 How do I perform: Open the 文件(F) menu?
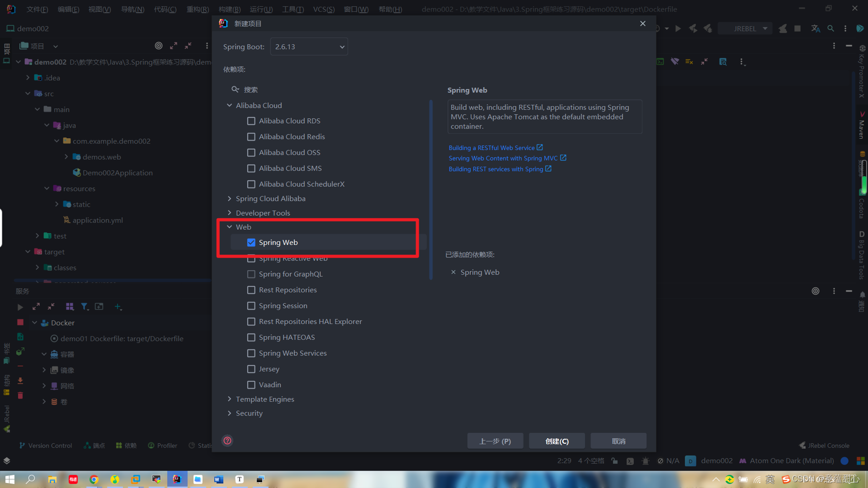coord(37,9)
